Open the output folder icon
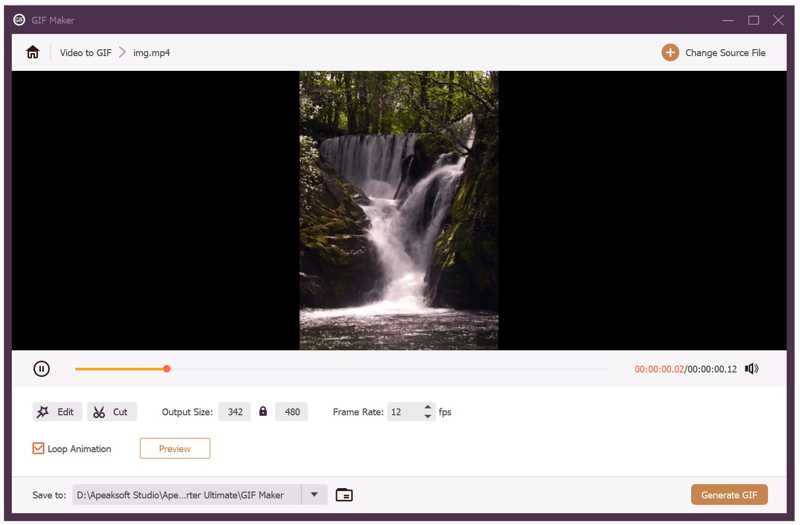This screenshot has height=525, width=800. [x=344, y=495]
